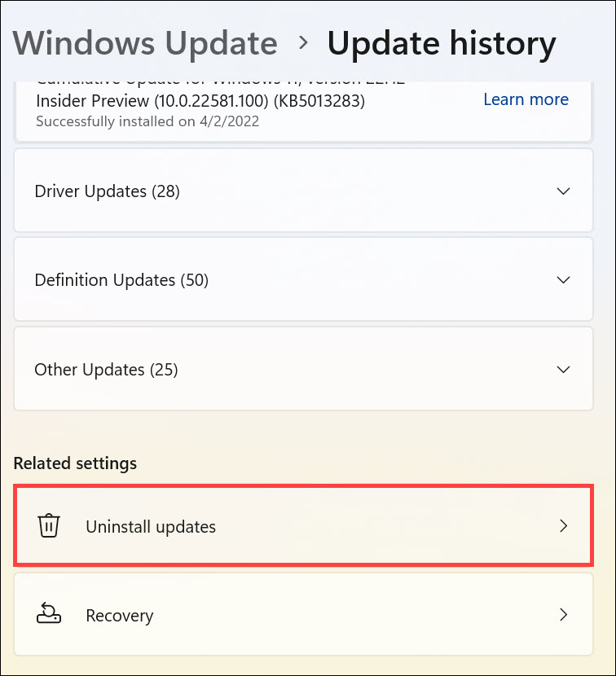Screen dimensions: 616x676
Task: Select the Other Updates (25) label
Action: tap(106, 370)
